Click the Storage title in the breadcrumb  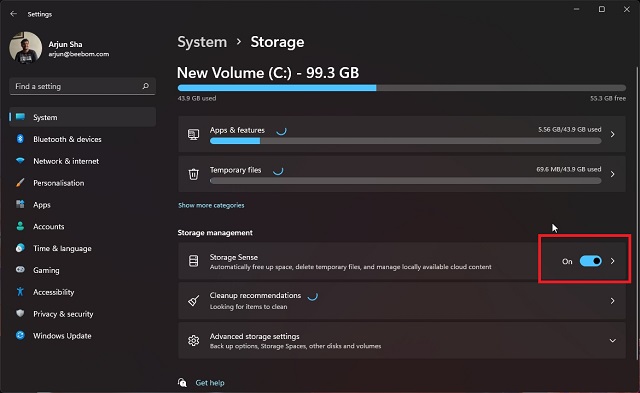pyautogui.click(x=277, y=42)
